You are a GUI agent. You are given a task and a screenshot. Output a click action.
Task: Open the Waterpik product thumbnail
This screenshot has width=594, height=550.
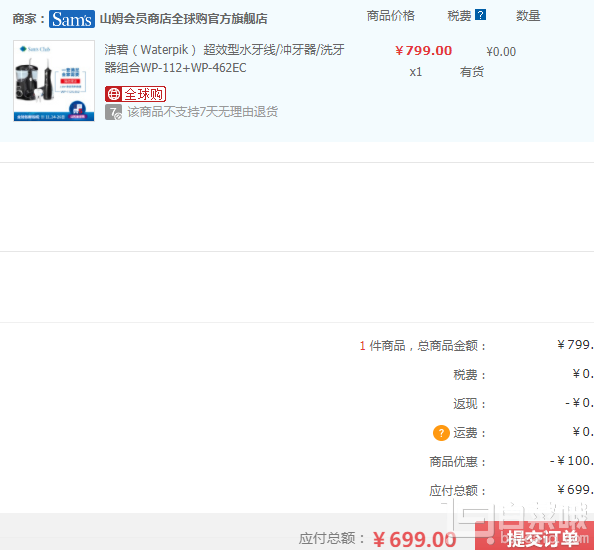(54, 81)
